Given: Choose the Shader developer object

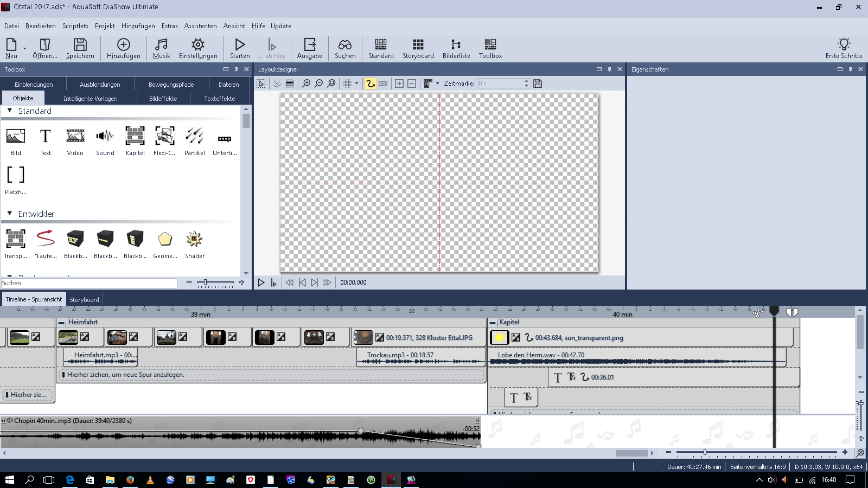Looking at the screenshot, I should (x=194, y=244).
